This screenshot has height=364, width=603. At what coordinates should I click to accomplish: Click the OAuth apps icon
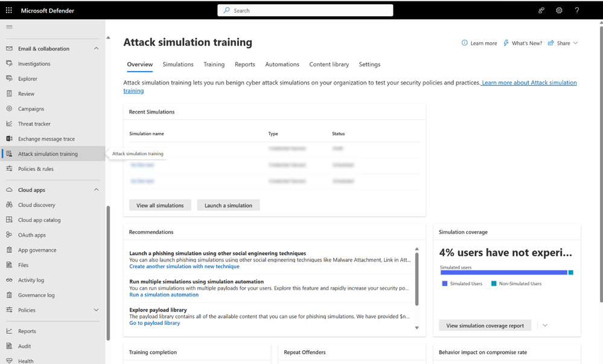pyautogui.click(x=9, y=235)
